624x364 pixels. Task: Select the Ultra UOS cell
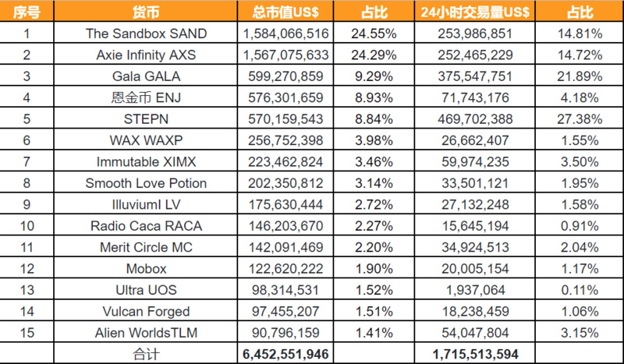[146, 290]
